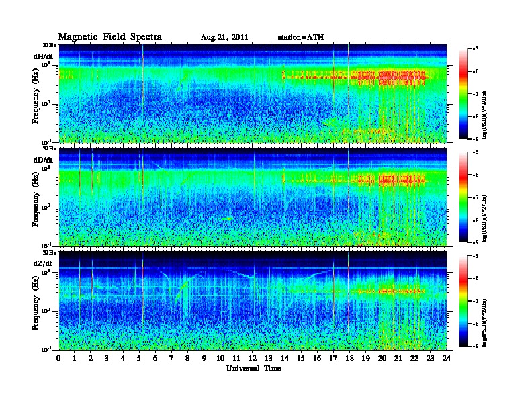Click the -5 tick on dH/dt color bar
532x411 pixels.
pyautogui.click(x=476, y=49)
